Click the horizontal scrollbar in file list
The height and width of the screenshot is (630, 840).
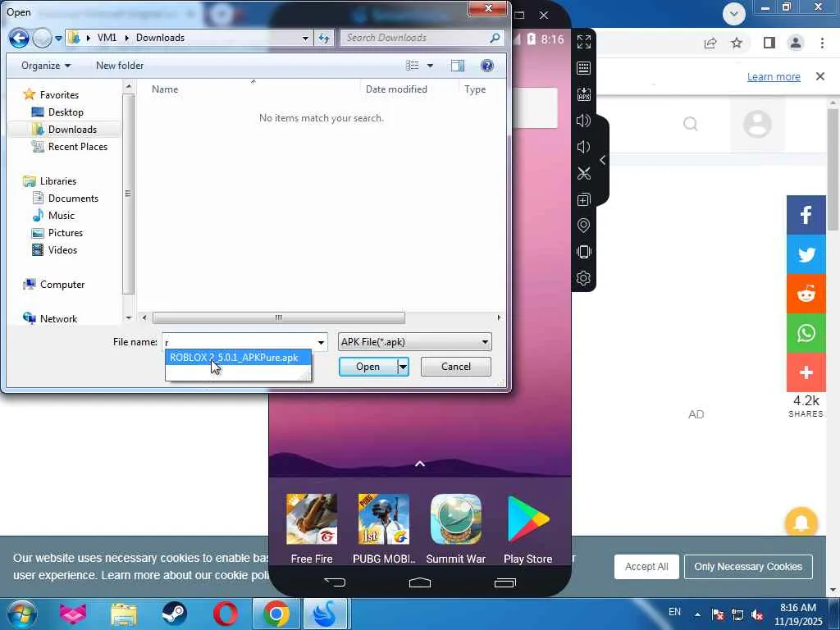[279, 317]
